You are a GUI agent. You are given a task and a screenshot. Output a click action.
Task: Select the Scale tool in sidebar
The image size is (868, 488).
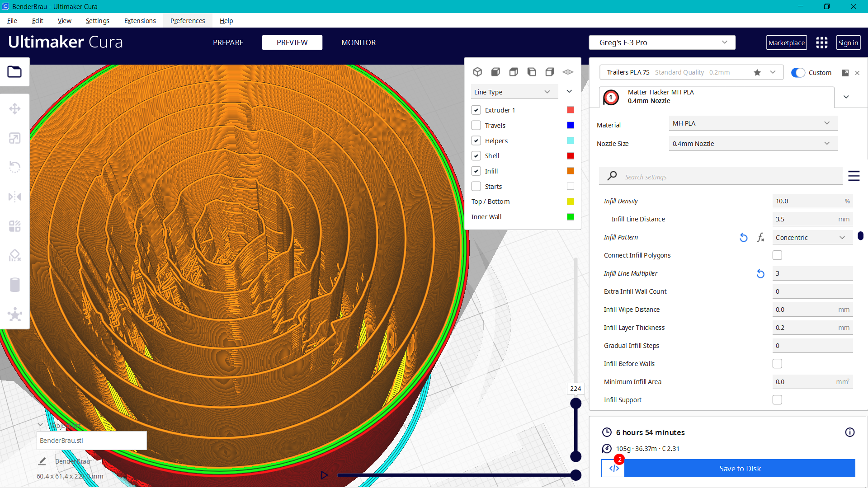point(14,138)
